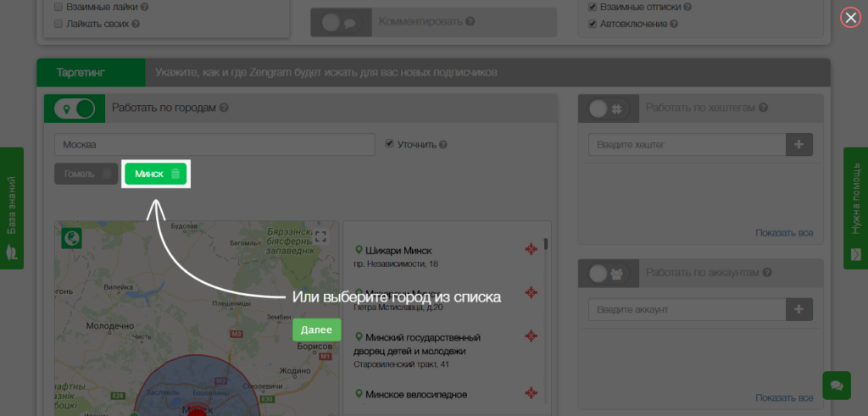Remove Гомель using its trash icon
The height and width of the screenshot is (416, 868).
pos(107,174)
